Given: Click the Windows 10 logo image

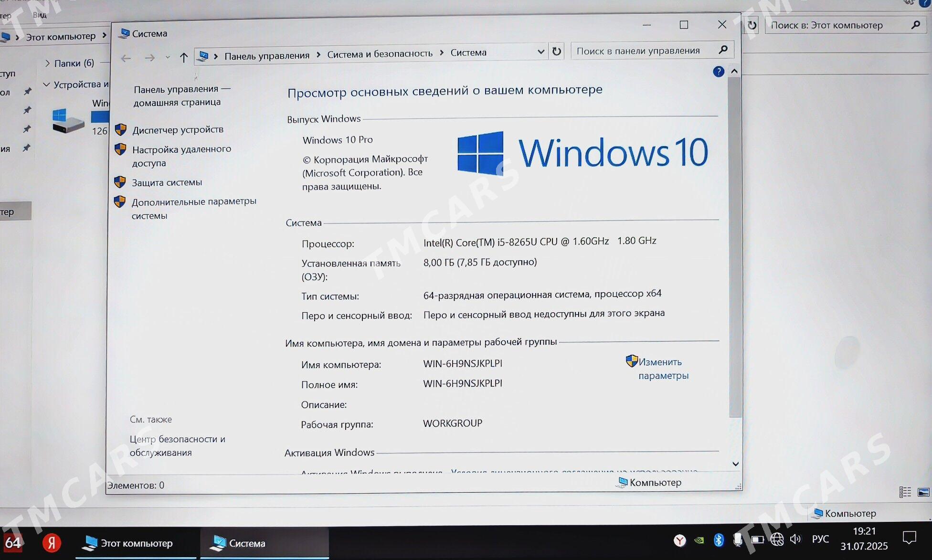Looking at the screenshot, I should pos(582,153).
